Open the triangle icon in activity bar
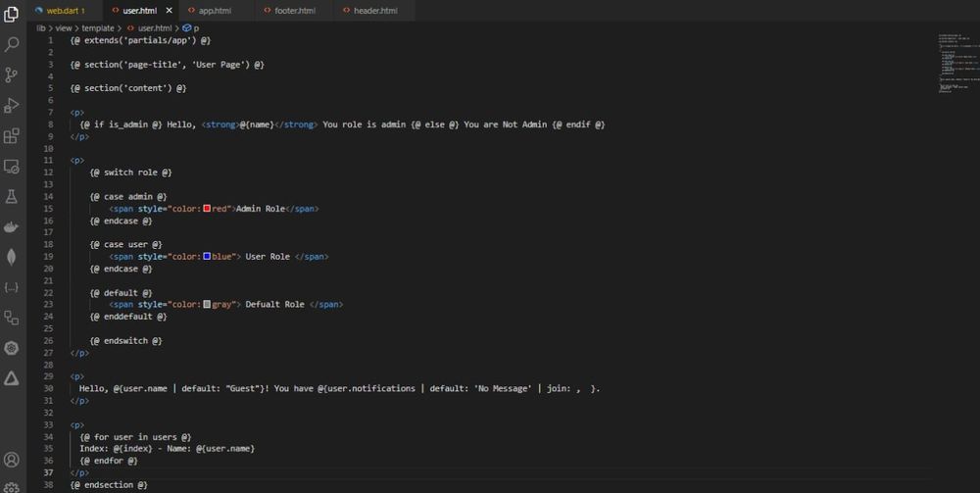The width and height of the screenshot is (980, 493). click(11, 378)
